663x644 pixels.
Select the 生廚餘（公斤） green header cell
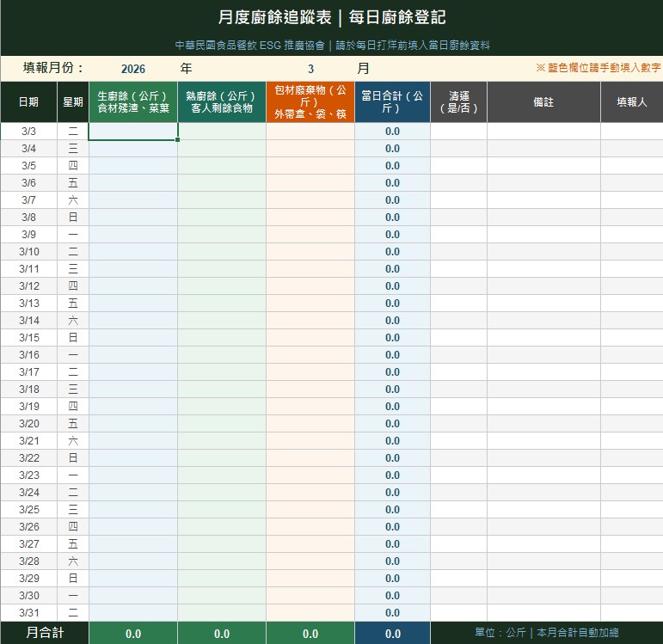click(132, 102)
